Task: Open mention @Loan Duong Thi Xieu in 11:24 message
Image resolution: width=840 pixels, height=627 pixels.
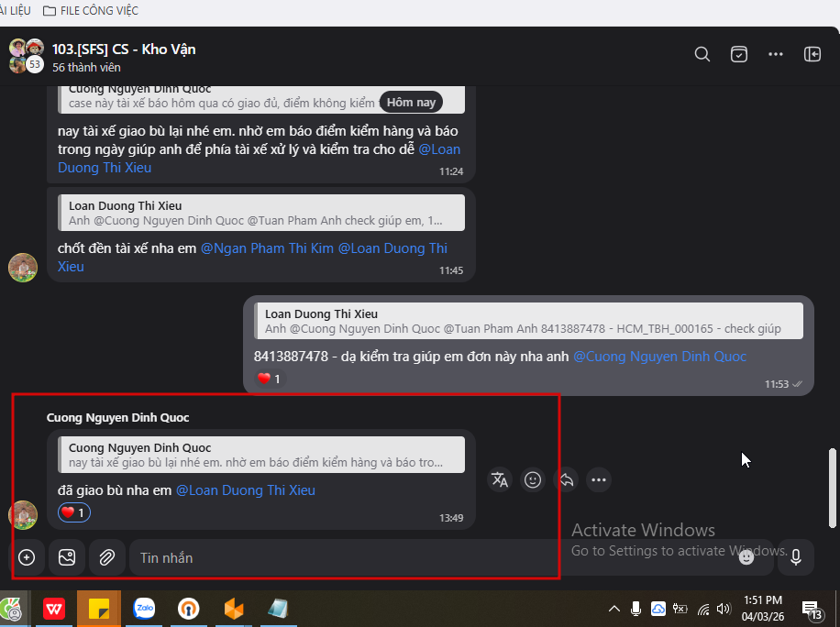Action: 259,159
